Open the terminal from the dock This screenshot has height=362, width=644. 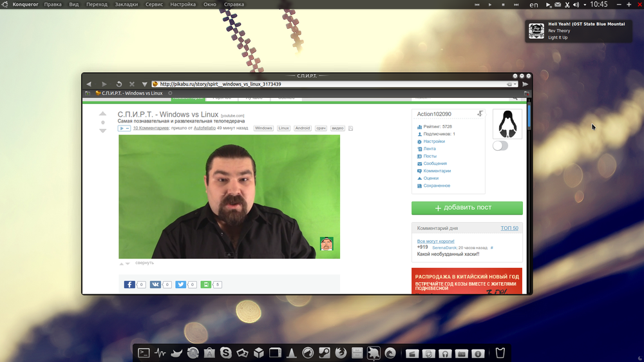pyautogui.click(x=144, y=353)
